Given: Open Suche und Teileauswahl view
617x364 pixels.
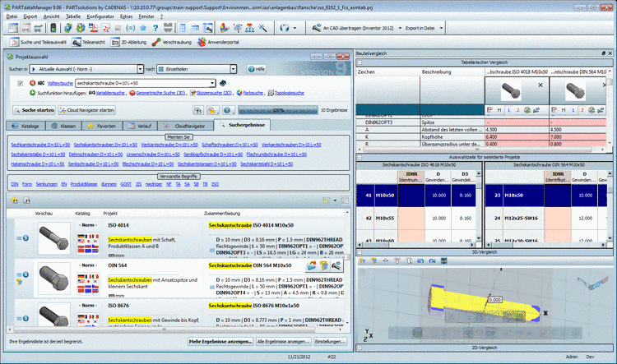Looking at the screenshot, I should [38, 42].
